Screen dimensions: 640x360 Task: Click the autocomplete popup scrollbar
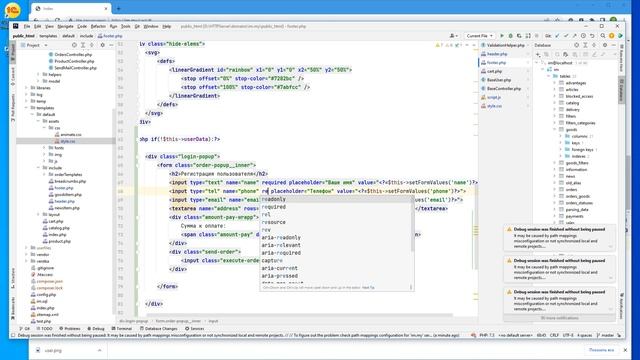click(412, 225)
